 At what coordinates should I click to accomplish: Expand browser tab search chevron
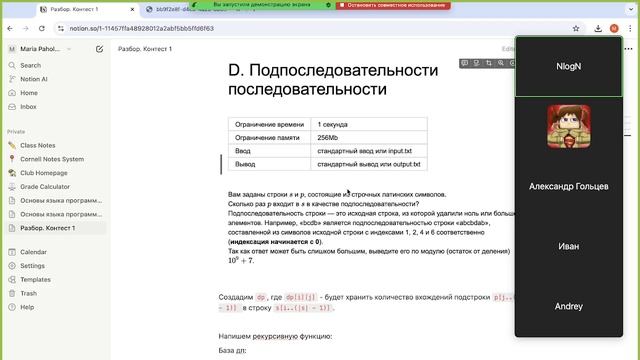[630, 9]
